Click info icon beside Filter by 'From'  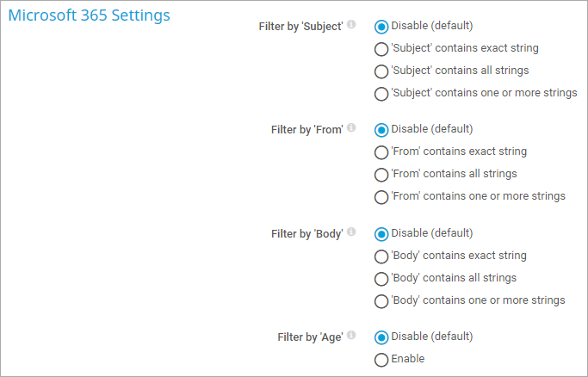click(x=351, y=127)
